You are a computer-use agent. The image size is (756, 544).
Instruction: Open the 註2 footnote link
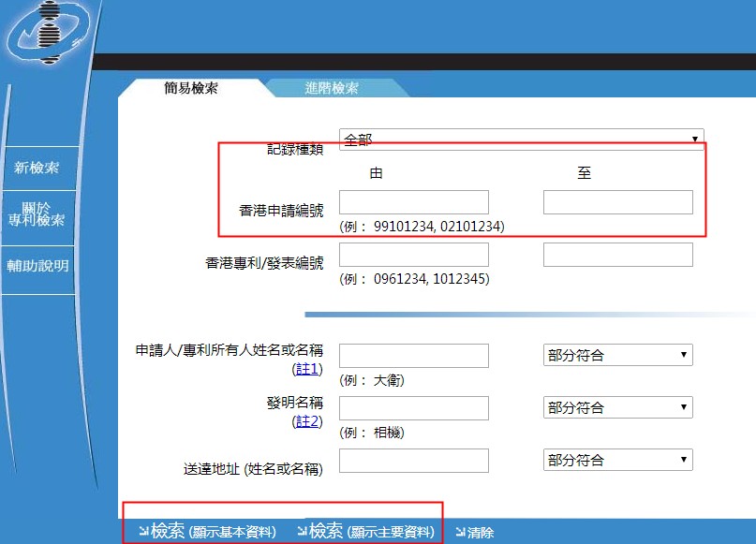coord(307,421)
